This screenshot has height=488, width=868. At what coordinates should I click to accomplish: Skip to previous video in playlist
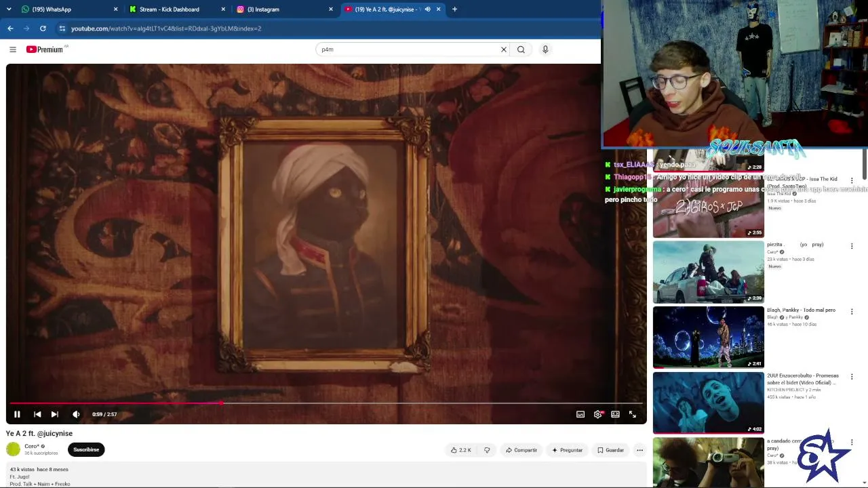tap(37, 414)
